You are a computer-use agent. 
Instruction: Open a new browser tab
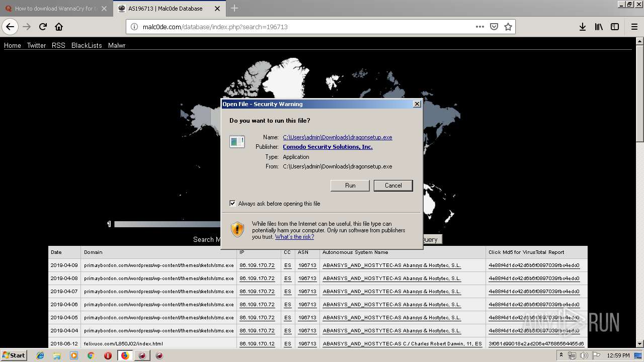pyautogui.click(x=234, y=8)
